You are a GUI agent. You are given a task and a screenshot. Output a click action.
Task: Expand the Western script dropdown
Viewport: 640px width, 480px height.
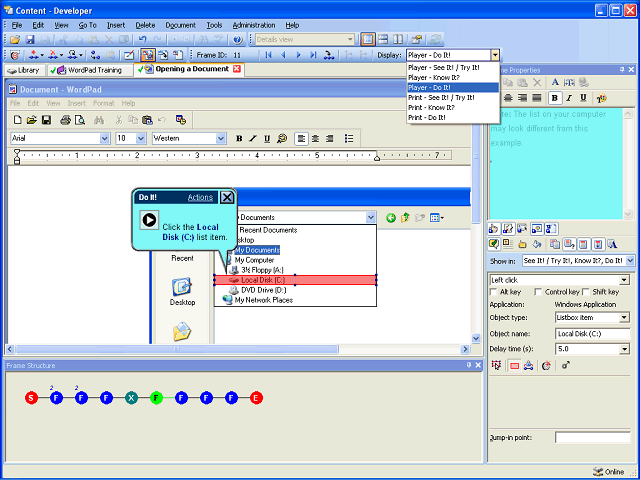click(221, 139)
